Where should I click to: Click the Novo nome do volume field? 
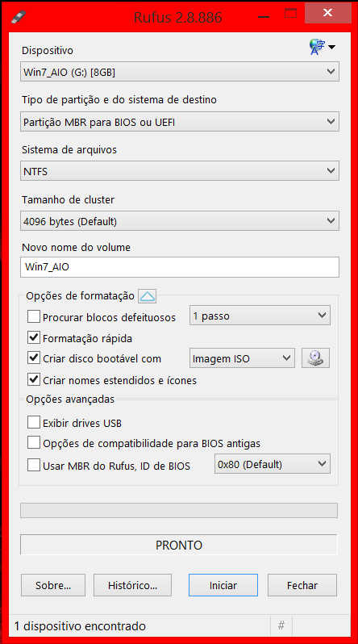(180, 267)
